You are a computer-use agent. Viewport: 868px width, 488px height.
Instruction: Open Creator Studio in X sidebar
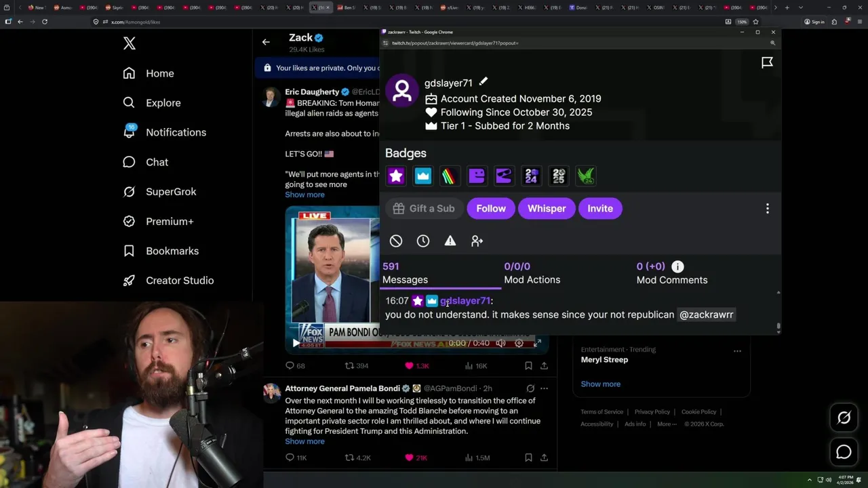click(168, 281)
